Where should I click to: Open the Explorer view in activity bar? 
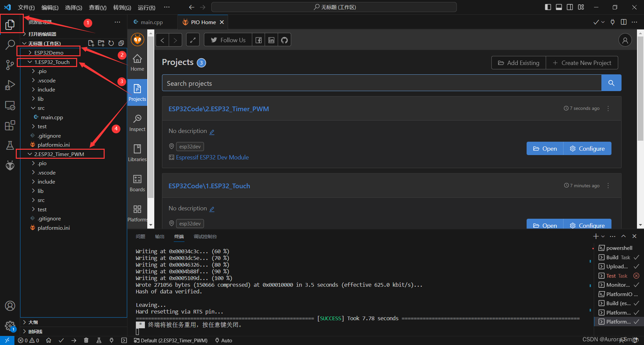point(10,24)
